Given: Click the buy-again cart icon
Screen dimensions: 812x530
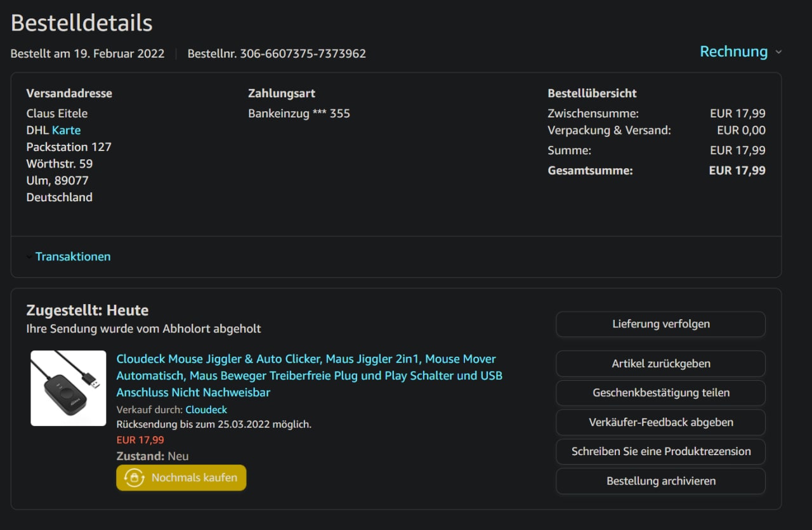Looking at the screenshot, I should click(134, 478).
